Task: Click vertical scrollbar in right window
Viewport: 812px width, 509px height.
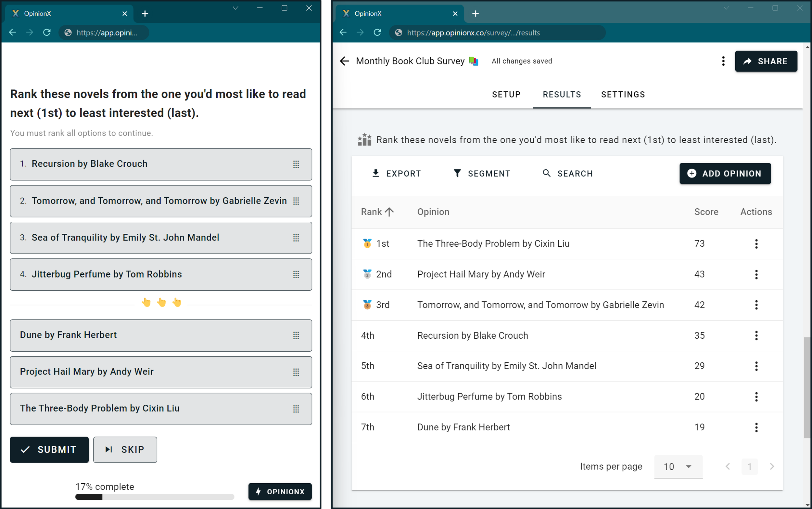Action: tap(807, 387)
